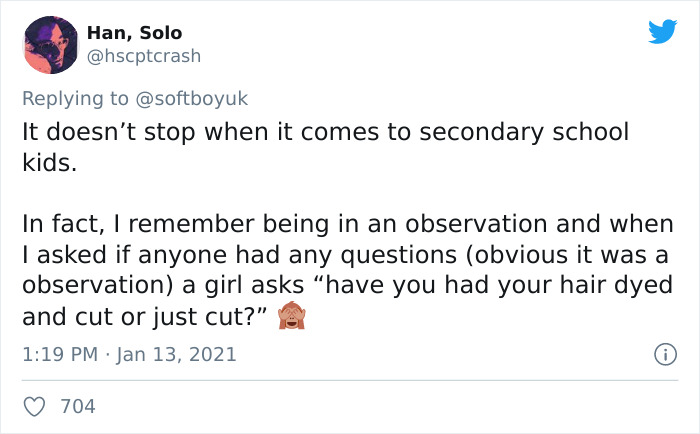Image resolution: width=700 pixels, height=434 pixels.
Task: Click the 'Replying to' label
Action: [x=75, y=99]
